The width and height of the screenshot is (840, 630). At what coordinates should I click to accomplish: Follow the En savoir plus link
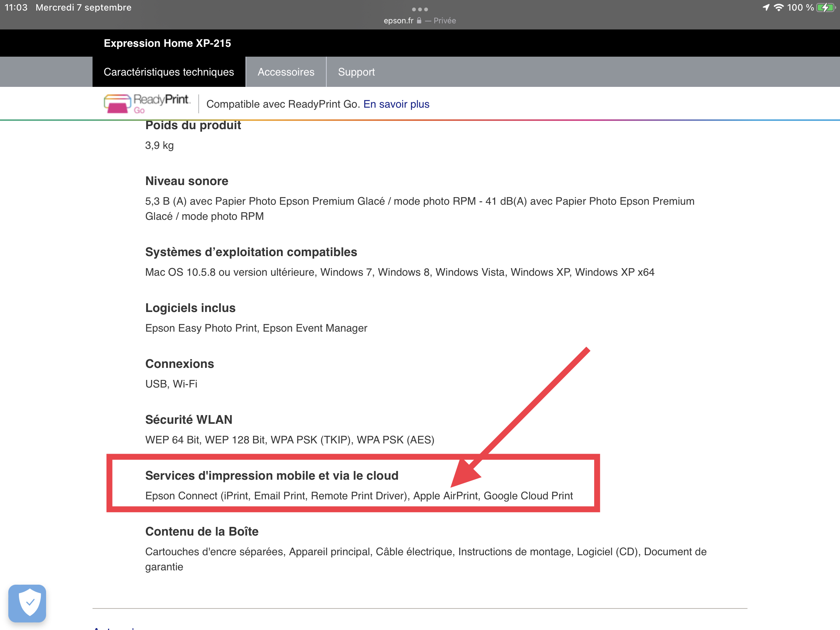[396, 104]
